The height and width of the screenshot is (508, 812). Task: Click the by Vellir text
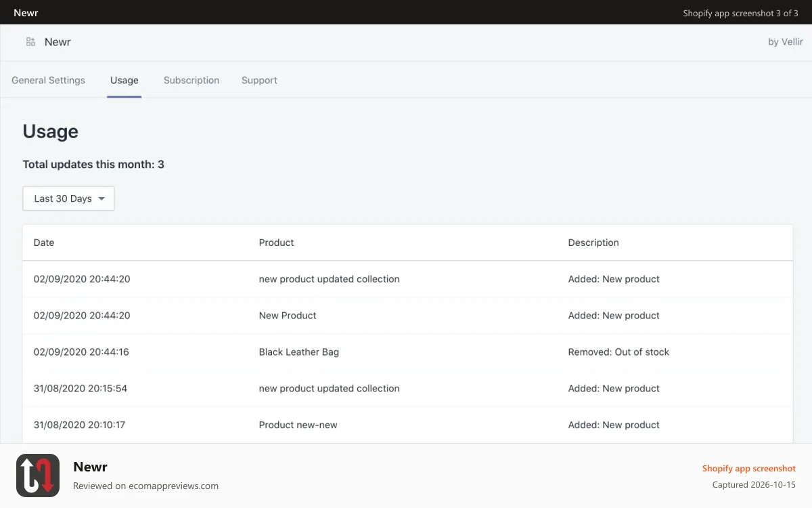tap(786, 42)
